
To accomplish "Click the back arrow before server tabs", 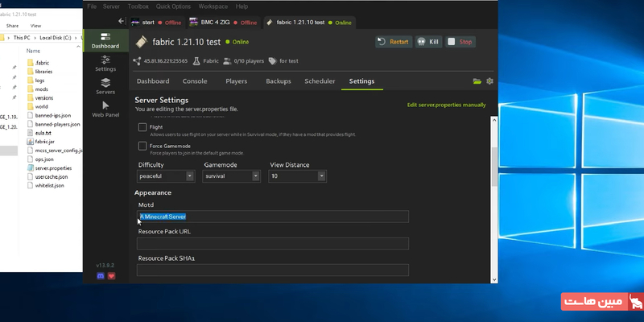I will (121, 22).
